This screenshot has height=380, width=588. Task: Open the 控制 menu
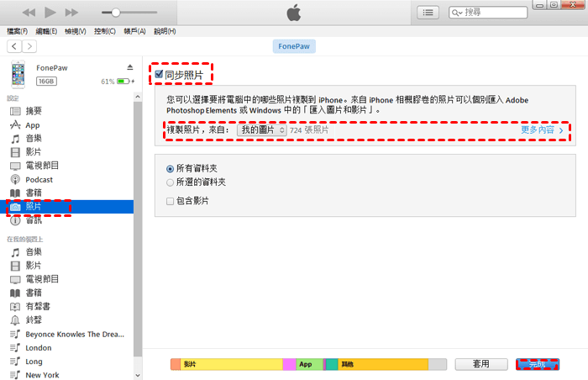[105, 31]
